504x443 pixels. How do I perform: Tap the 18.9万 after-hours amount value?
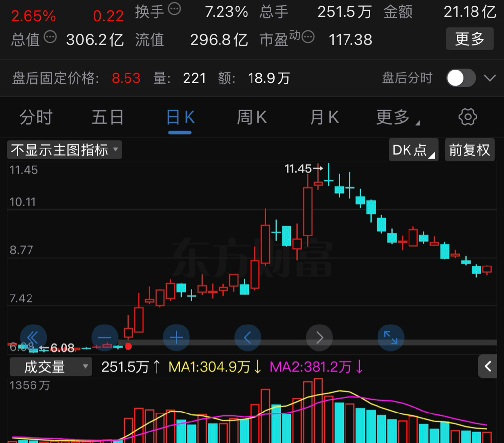click(x=269, y=78)
